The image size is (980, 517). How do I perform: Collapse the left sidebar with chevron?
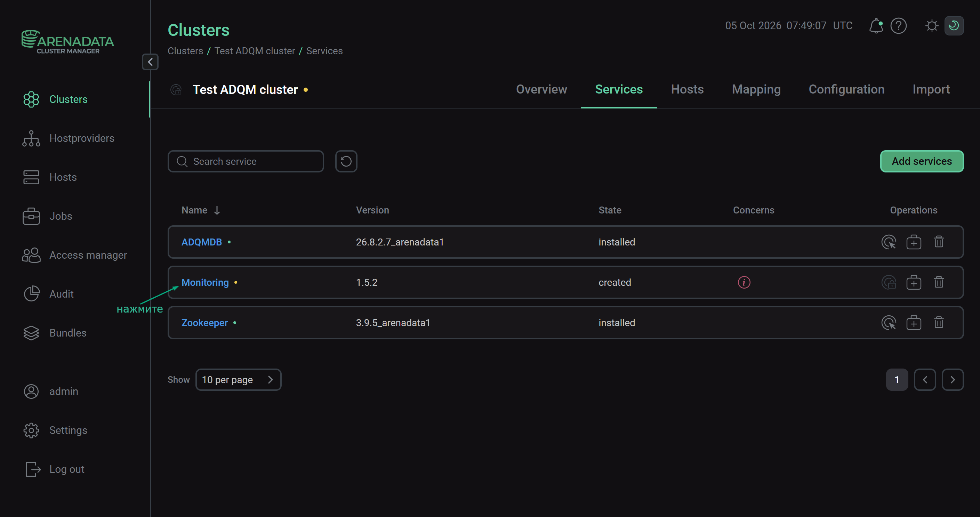point(150,62)
